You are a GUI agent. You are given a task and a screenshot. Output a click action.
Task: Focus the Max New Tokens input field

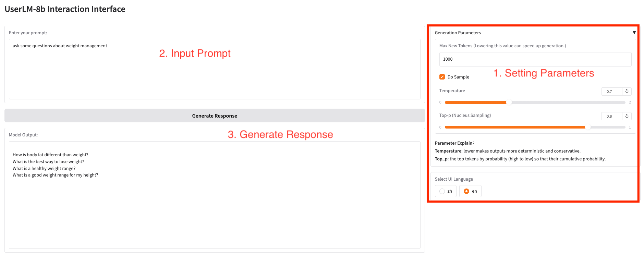point(535,59)
